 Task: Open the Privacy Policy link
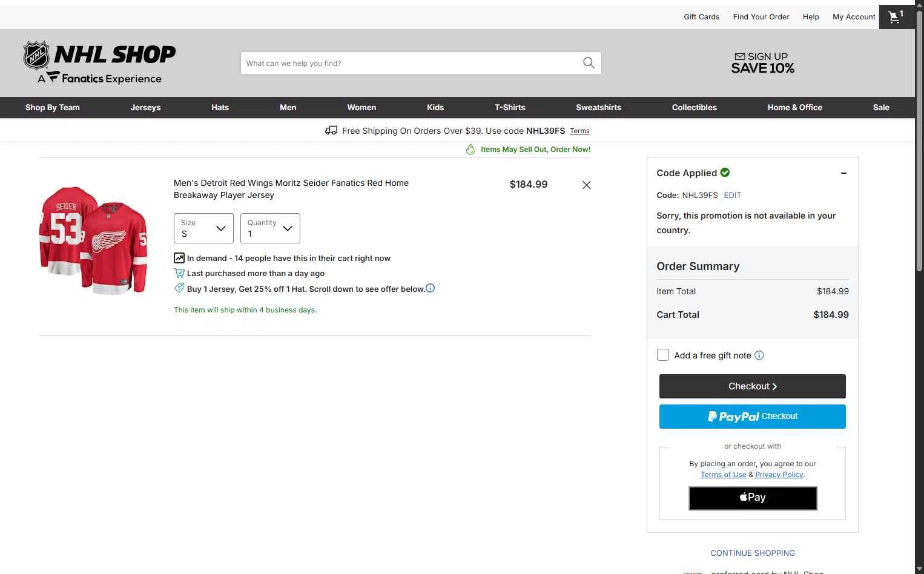click(779, 475)
